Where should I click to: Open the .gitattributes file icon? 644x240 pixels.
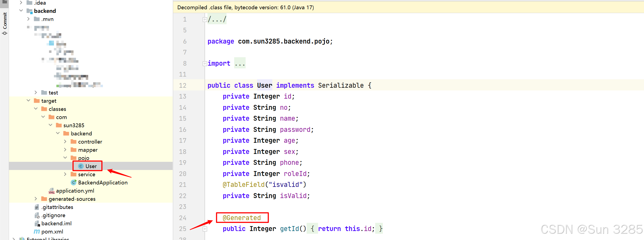pos(37,207)
